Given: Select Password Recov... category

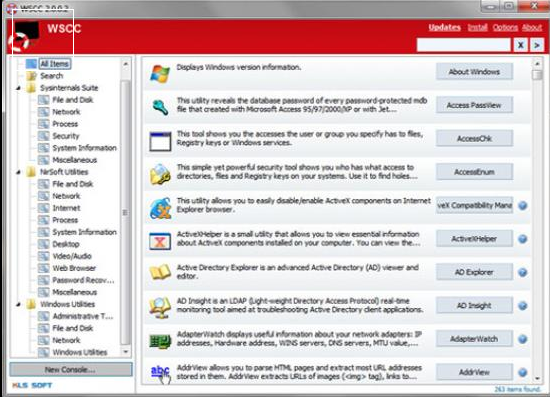Looking at the screenshot, I should 83,280.
